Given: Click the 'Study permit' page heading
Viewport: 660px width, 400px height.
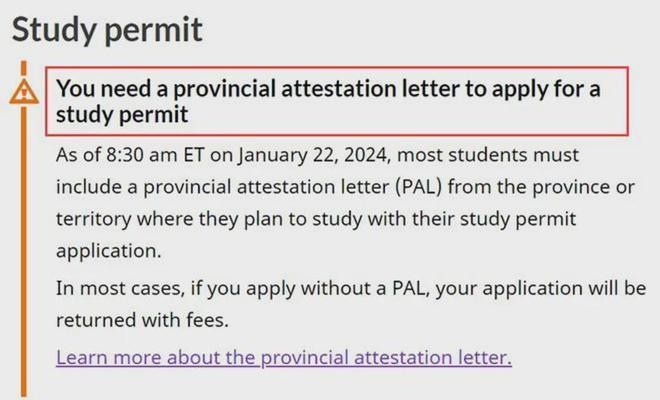Looking at the screenshot, I should pos(107,29).
